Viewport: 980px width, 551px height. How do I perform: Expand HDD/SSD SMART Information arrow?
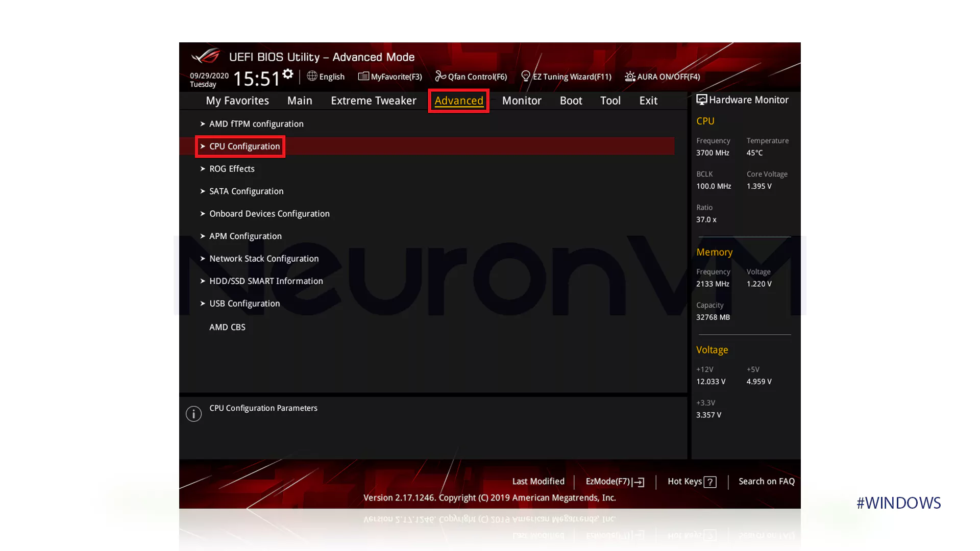coord(203,281)
